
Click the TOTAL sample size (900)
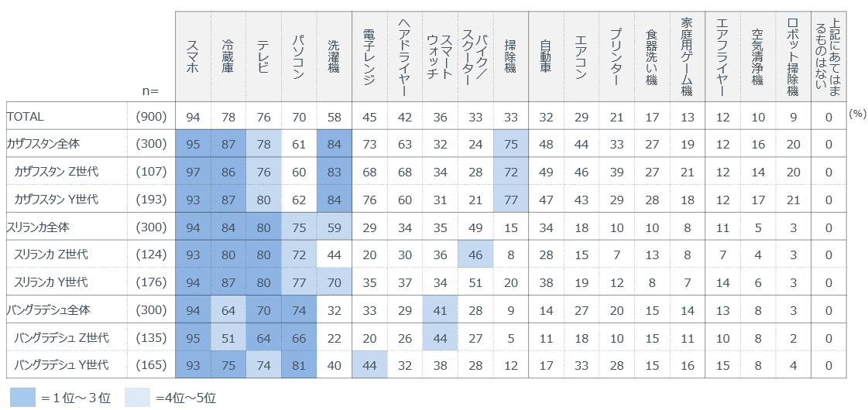pyautogui.click(x=150, y=116)
